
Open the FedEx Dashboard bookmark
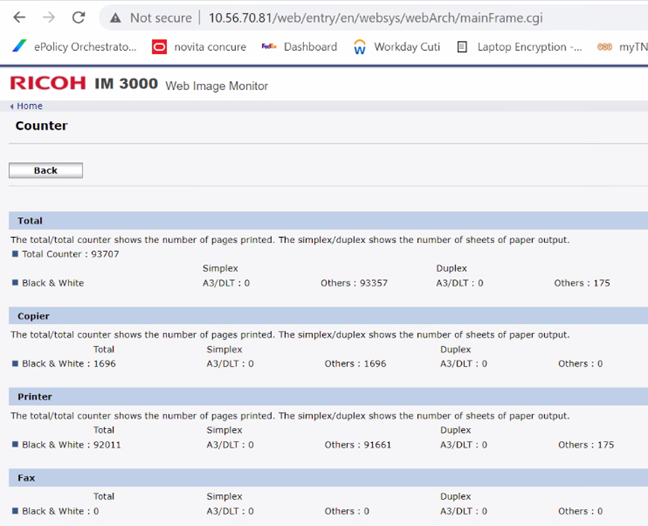(x=299, y=47)
